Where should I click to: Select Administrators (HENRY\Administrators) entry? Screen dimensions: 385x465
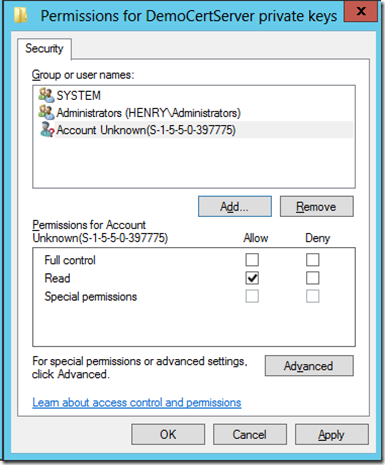coord(148,113)
